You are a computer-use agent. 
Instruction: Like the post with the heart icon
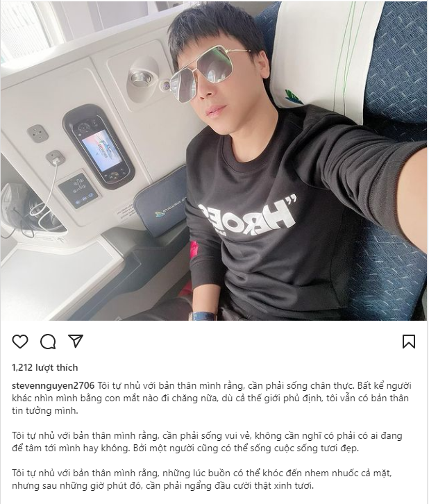[20, 342]
